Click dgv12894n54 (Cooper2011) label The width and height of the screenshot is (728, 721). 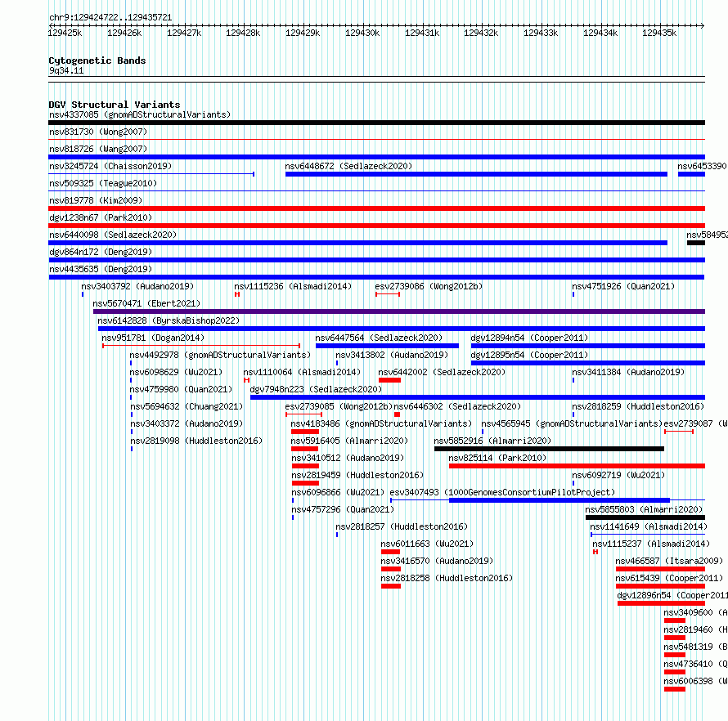(529, 338)
